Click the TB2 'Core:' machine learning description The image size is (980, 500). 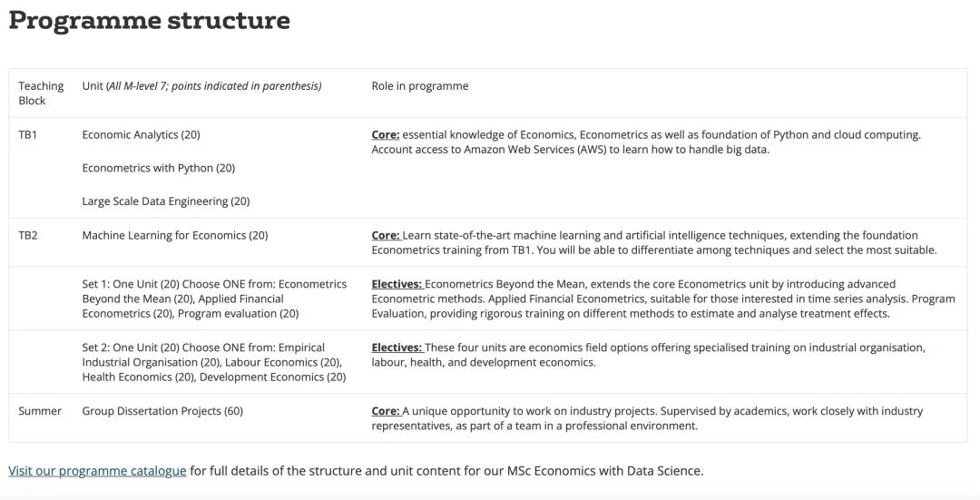[x=653, y=242]
